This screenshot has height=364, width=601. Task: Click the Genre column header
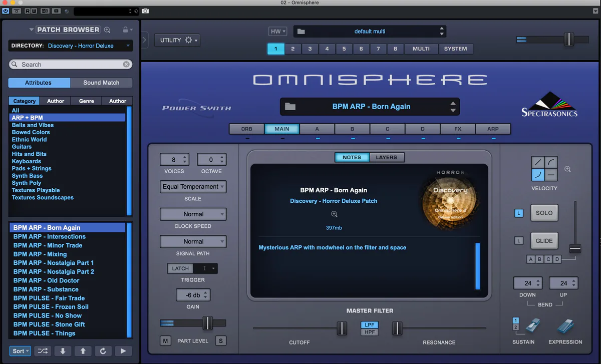tap(86, 101)
